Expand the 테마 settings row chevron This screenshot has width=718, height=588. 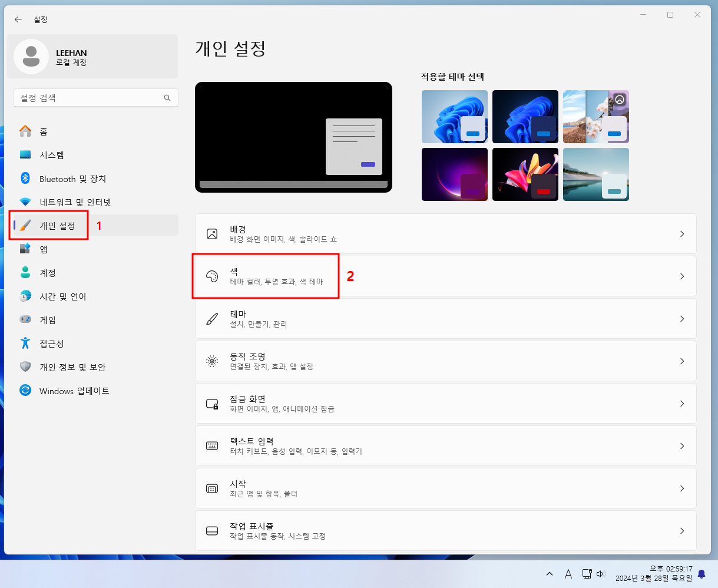[x=682, y=319]
